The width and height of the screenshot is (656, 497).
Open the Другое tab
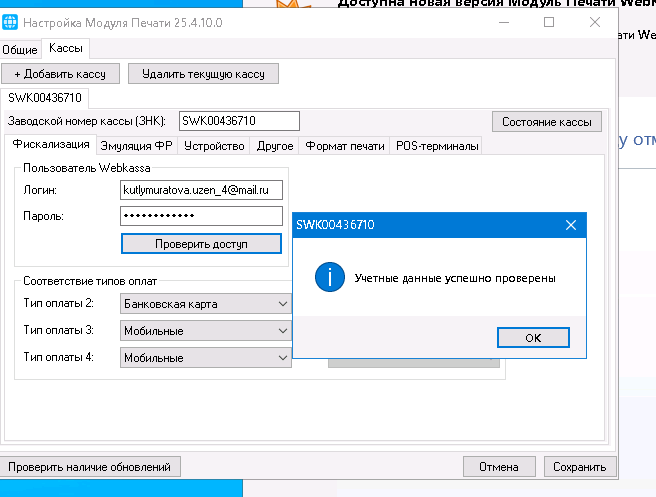[275, 146]
